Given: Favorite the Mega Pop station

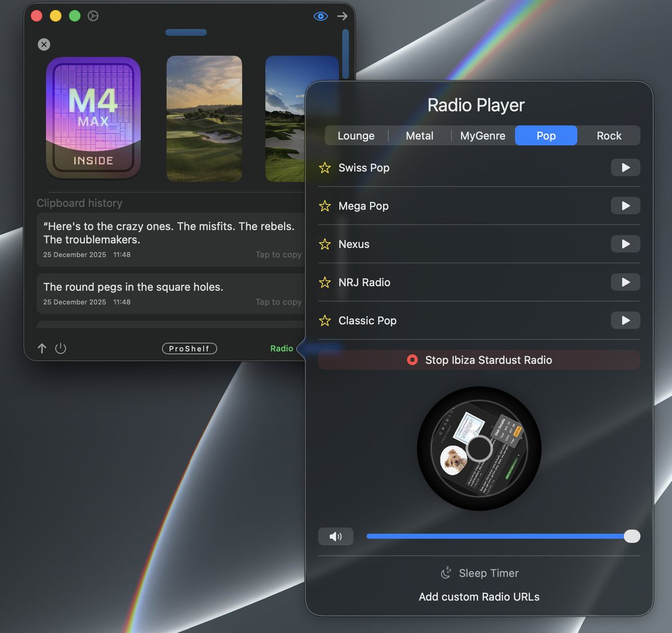Looking at the screenshot, I should (x=325, y=206).
